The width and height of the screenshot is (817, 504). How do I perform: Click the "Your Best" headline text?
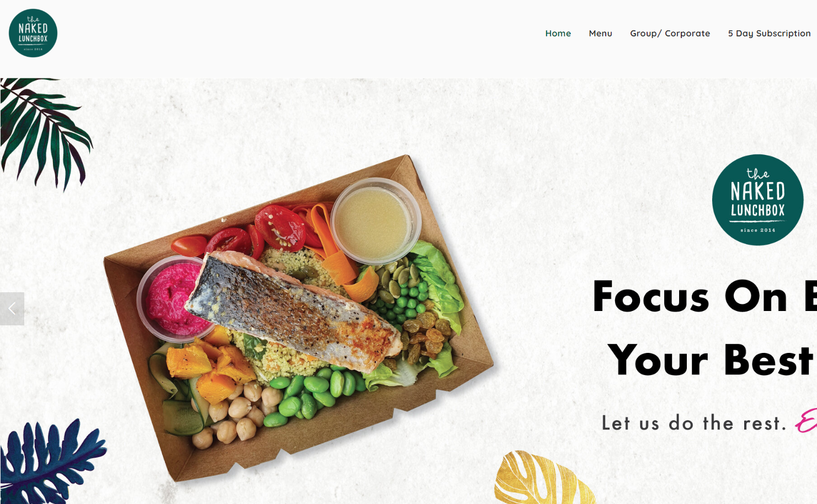click(711, 360)
